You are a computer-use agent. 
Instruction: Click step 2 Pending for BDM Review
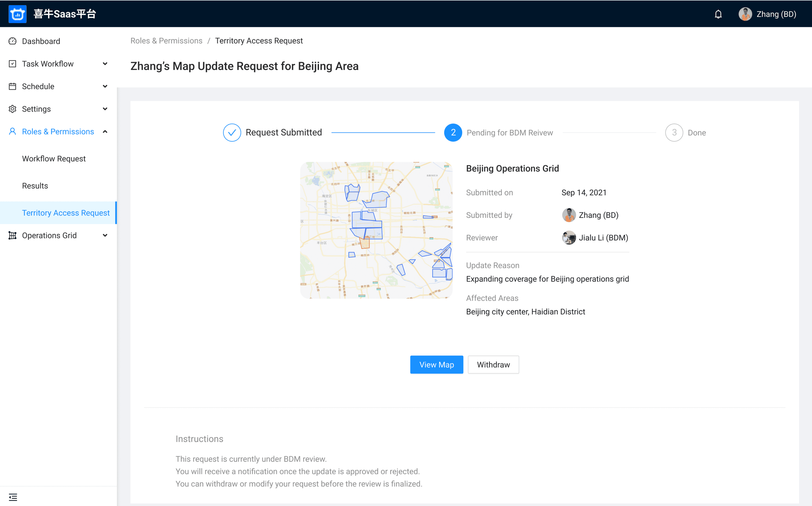point(453,132)
